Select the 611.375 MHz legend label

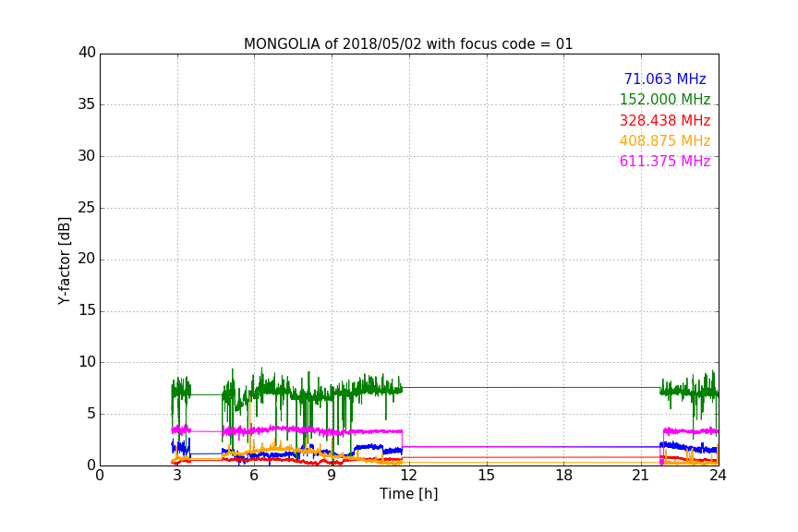(x=665, y=162)
